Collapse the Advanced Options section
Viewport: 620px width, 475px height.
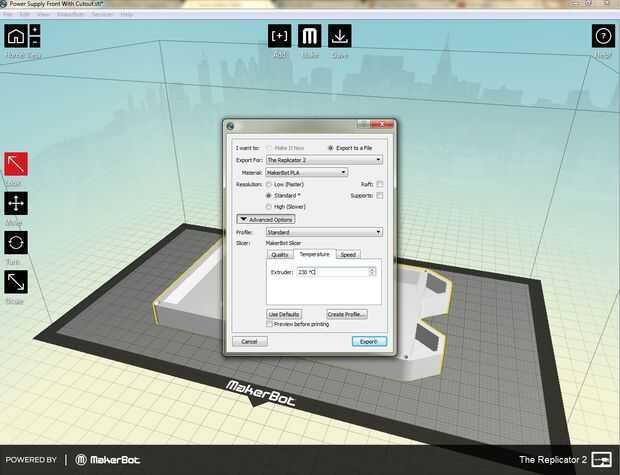tap(266, 220)
